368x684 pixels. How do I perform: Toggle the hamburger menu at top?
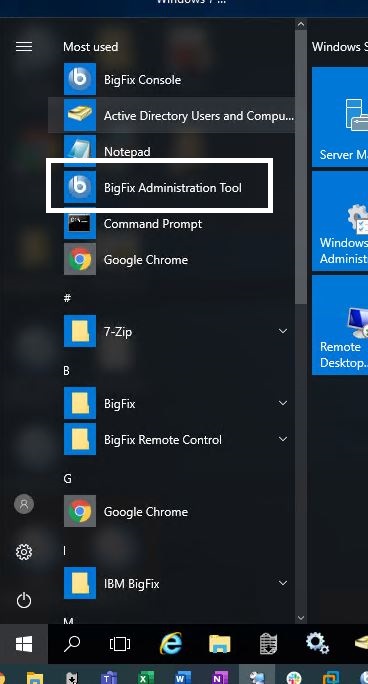(24, 47)
